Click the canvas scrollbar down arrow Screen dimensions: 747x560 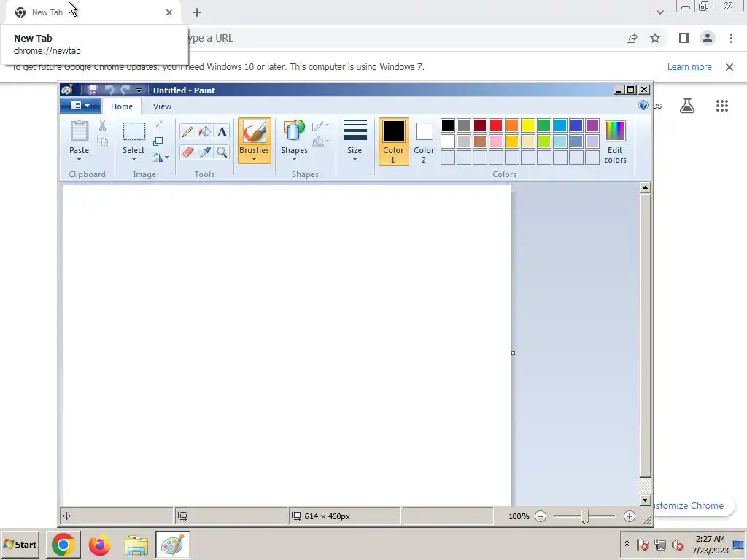(x=646, y=500)
